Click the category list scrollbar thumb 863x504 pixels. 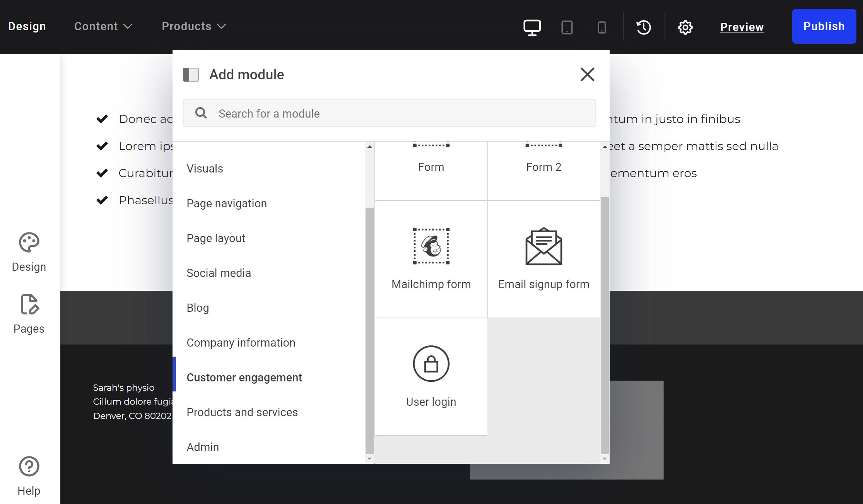point(369,330)
